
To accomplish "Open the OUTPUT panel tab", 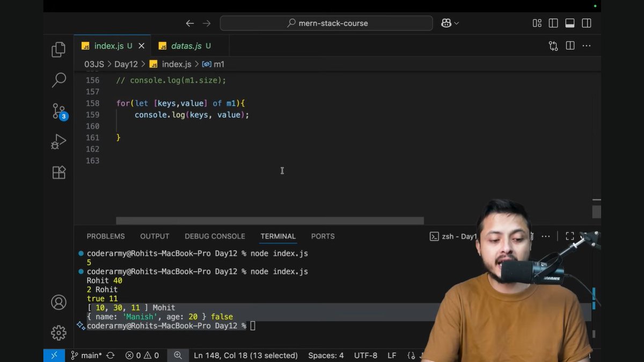I will click(155, 237).
